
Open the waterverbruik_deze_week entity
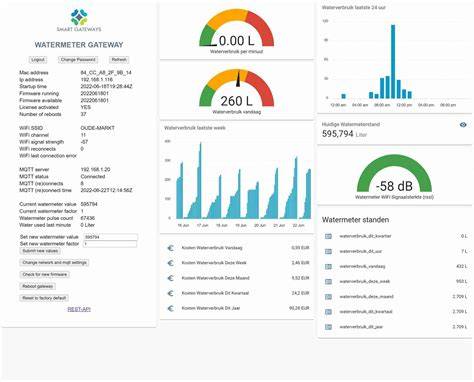coord(396,282)
